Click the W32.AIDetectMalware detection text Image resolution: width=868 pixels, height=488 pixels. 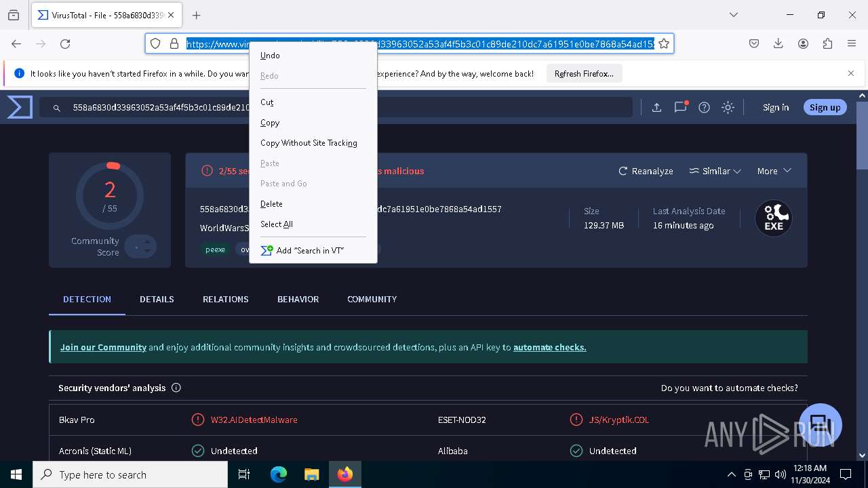[254, 420]
